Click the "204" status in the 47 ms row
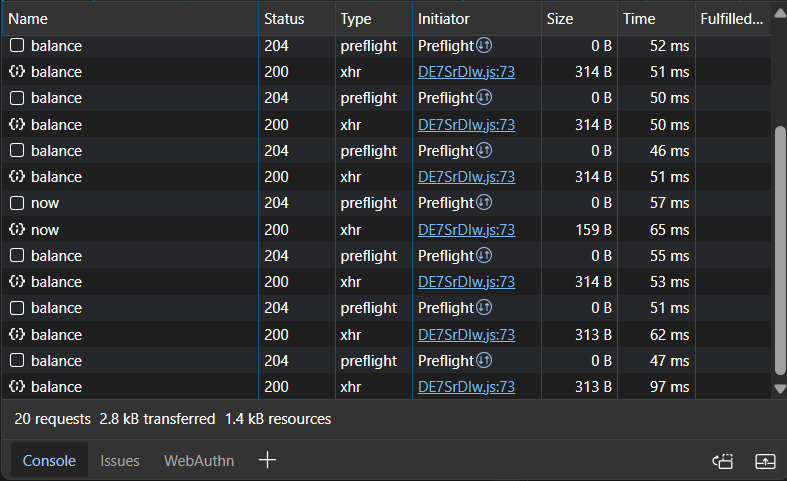This screenshot has width=787, height=481. pos(277,360)
